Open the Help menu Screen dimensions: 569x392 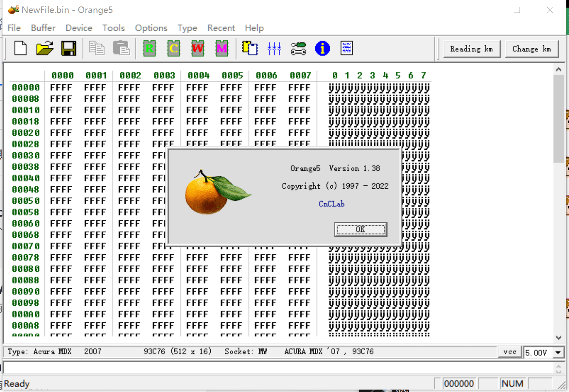[254, 28]
